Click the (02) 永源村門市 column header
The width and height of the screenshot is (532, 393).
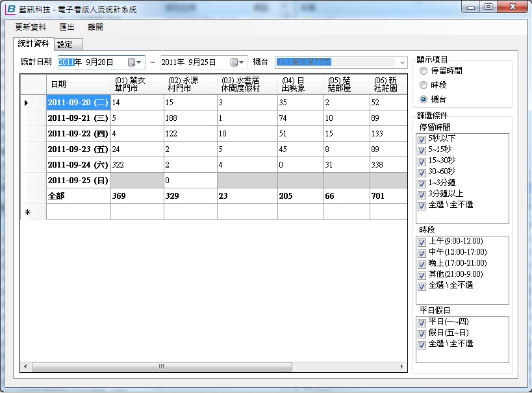pos(190,84)
